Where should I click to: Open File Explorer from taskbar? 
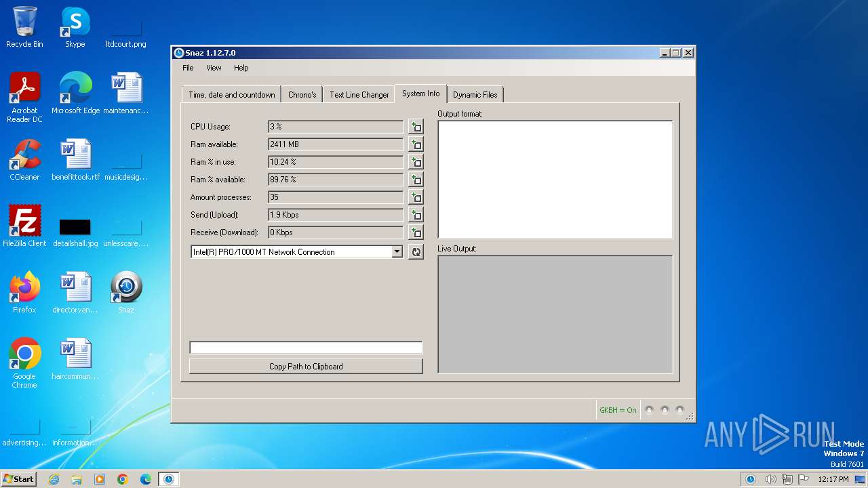[x=77, y=479]
